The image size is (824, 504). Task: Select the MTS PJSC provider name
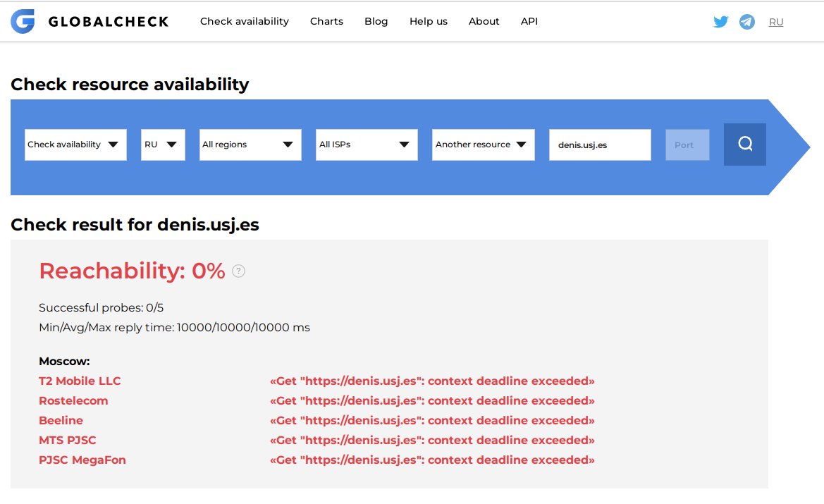pyautogui.click(x=68, y=441)
